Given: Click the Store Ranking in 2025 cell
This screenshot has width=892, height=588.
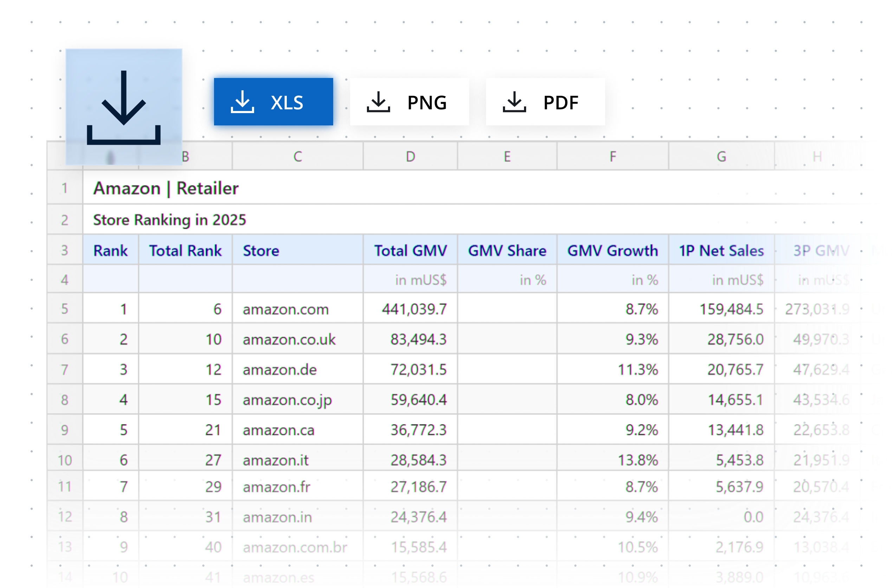Looking at the screenshot, I should (x=169, y=220).
